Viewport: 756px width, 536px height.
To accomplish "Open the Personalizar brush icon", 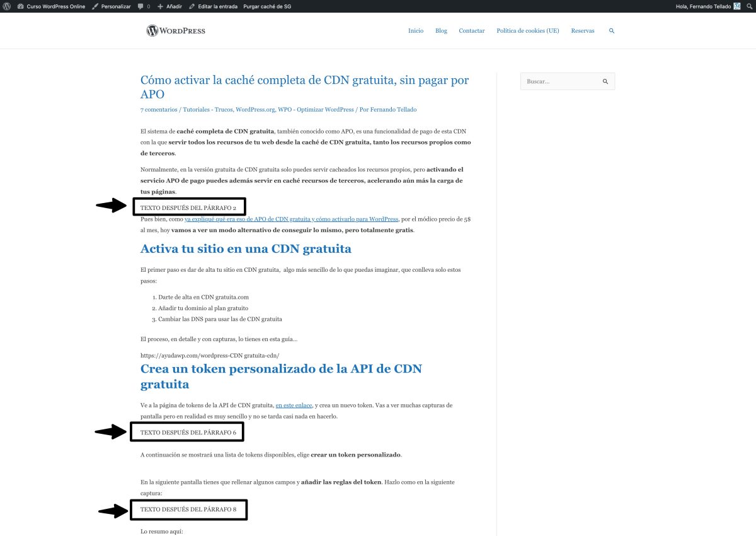I will coord(94,6).
